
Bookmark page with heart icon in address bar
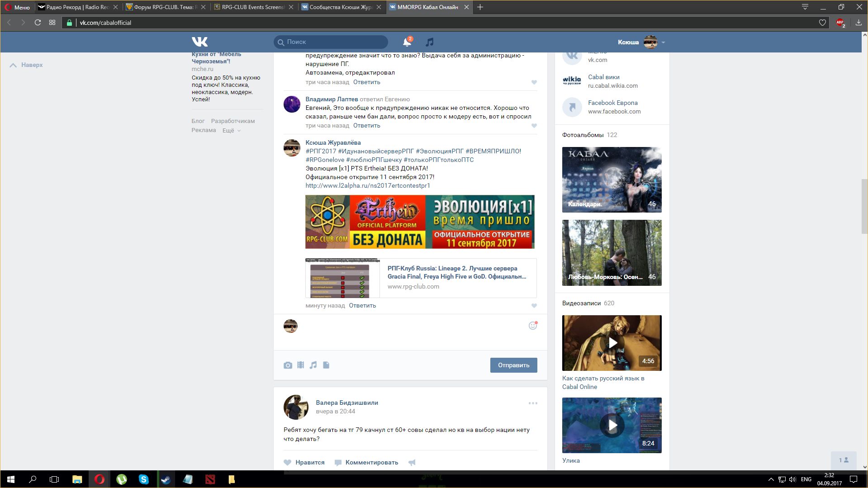[822, 23]
